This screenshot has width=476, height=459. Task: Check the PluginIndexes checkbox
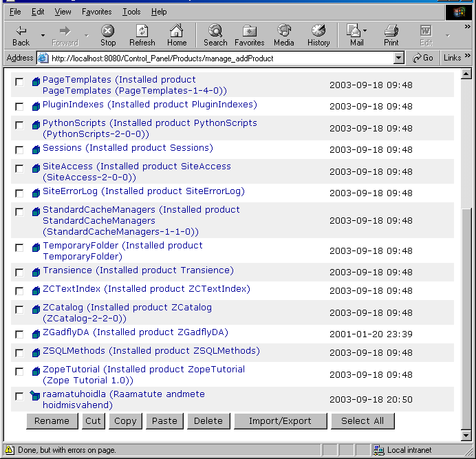coord(19,107)
